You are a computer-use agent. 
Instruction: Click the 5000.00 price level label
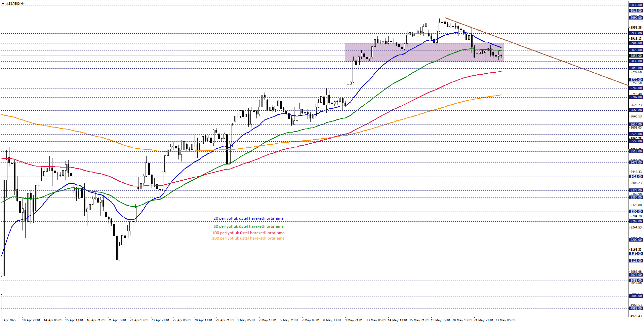636,296
